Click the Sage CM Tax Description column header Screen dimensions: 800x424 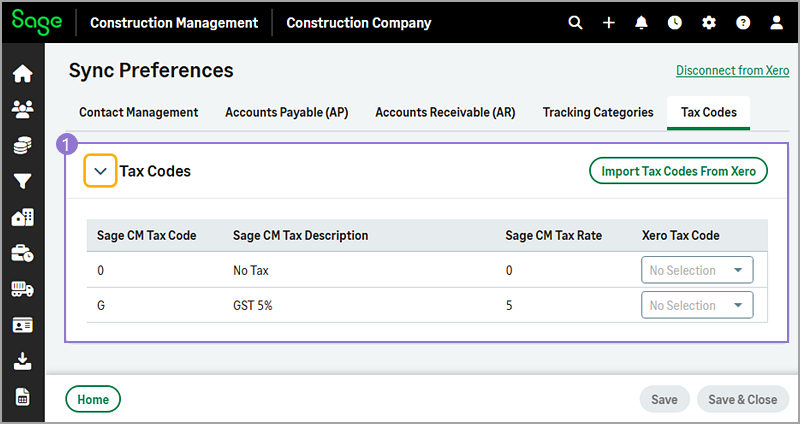301,235
